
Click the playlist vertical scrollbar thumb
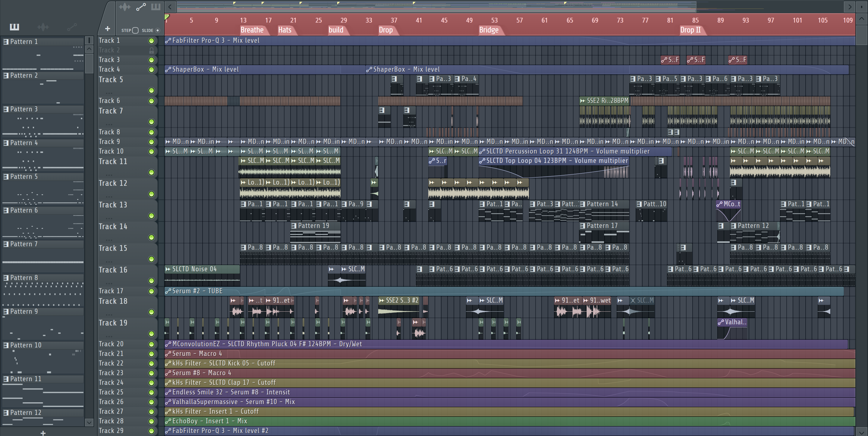(862, 34)
